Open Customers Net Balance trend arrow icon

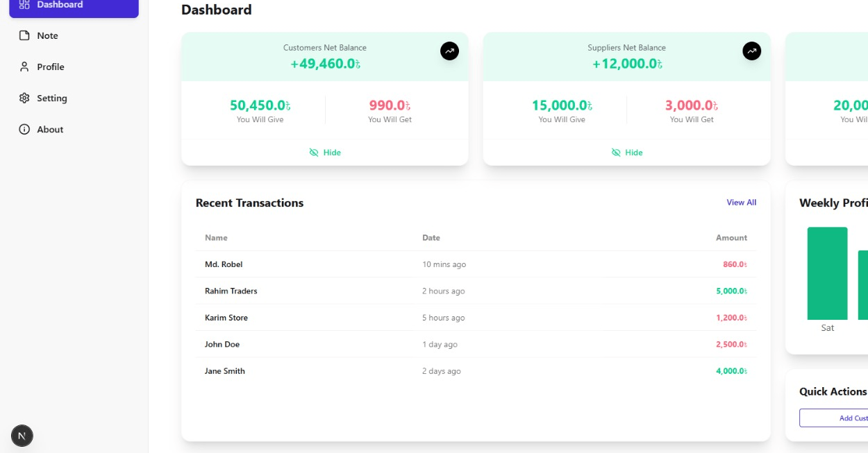point(449,51)
